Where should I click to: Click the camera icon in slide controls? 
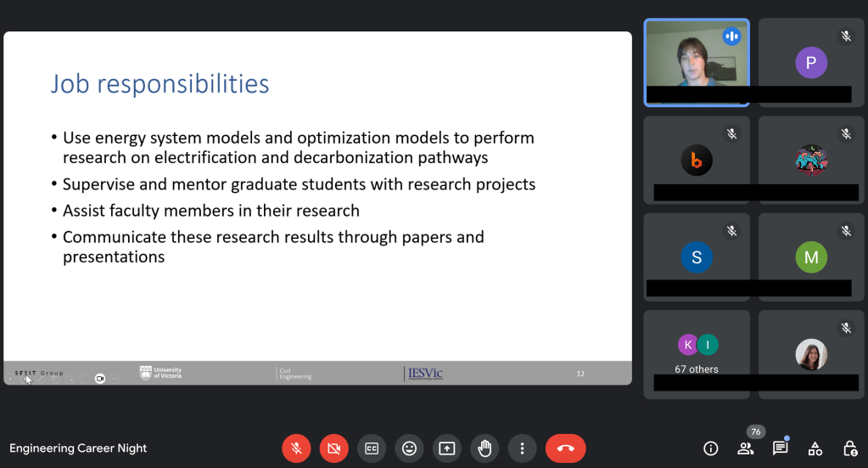tap(100, 379)
